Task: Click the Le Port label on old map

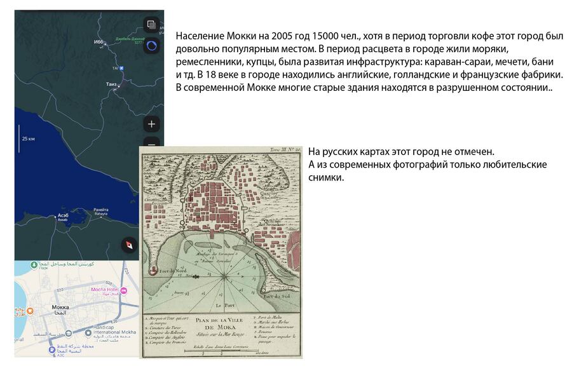Action: (x=225, y=306)
